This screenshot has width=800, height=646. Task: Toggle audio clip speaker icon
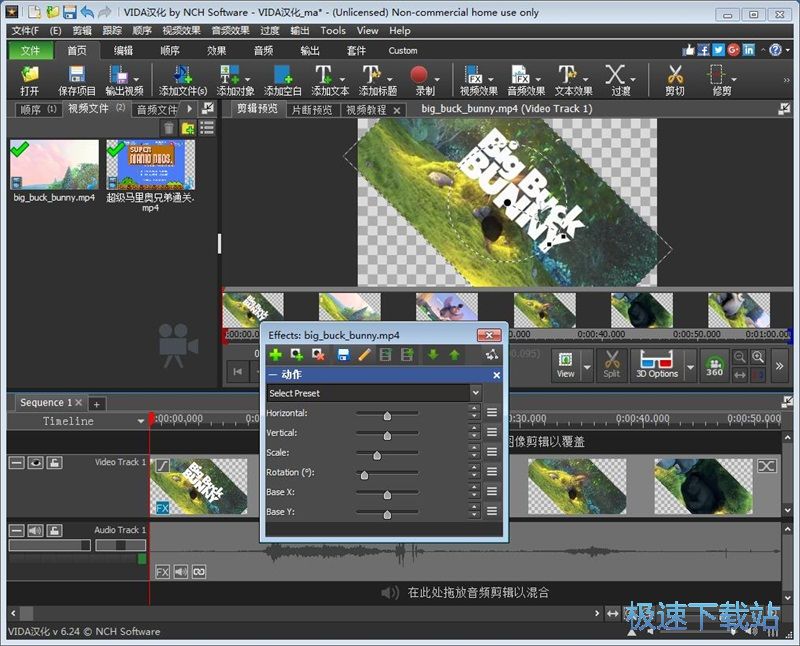[x=181, y=572]
